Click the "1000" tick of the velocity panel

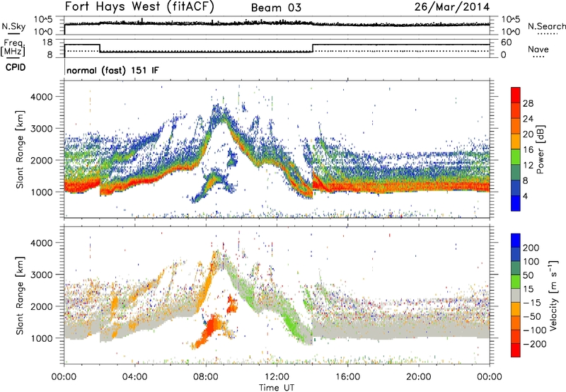pos(41,338)
